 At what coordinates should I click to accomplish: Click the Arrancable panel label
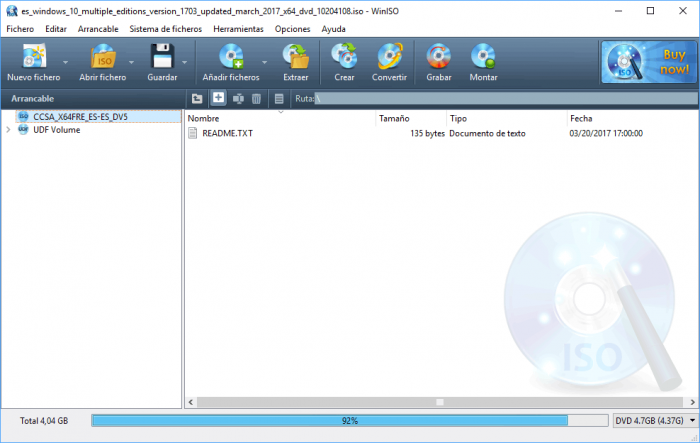[33, 99]
